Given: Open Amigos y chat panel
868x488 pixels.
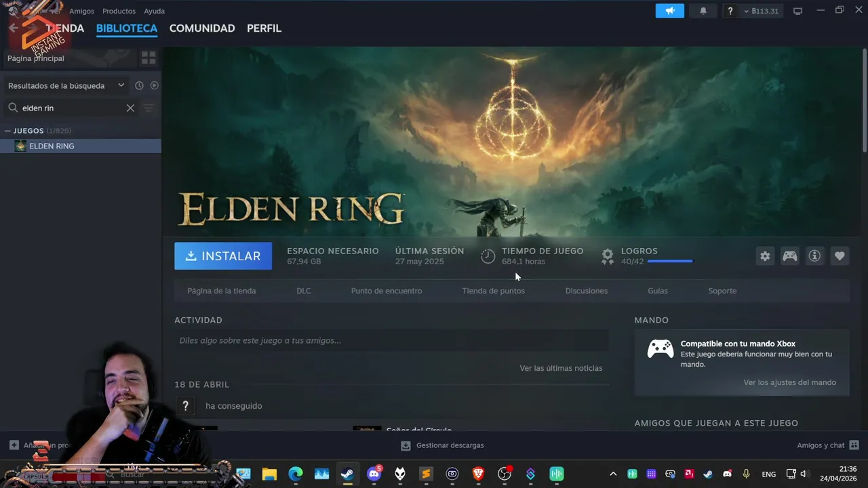Looking at the screenshot, I should pyautogui.click(x=828, y=445).
